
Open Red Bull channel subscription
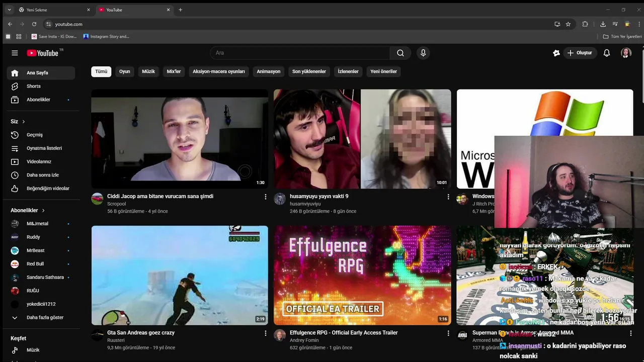41,264
